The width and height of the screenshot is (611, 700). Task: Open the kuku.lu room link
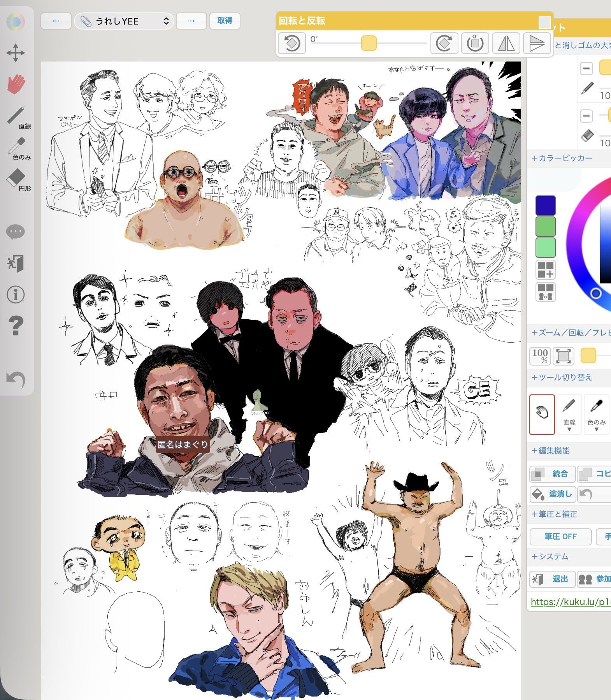point(570,602)
